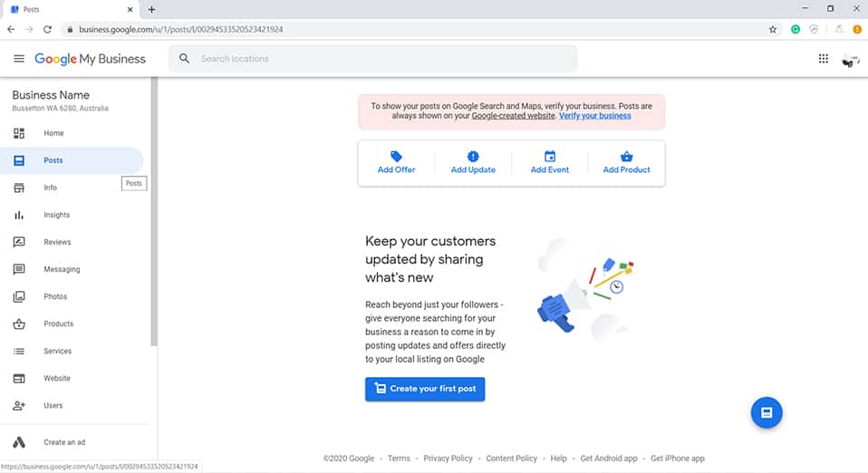This screenshot has width=868, height=473.
Task: Click the Add Product basket icon
Action: click(626, 156)
